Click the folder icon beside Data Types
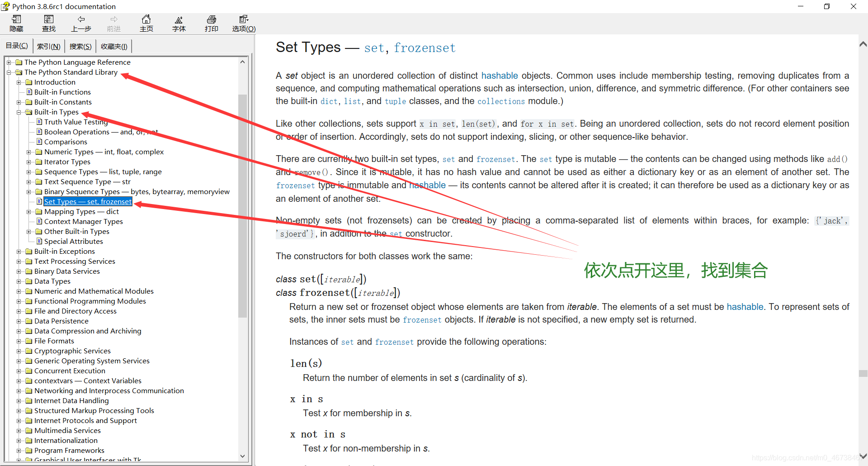 click(29, 281)
